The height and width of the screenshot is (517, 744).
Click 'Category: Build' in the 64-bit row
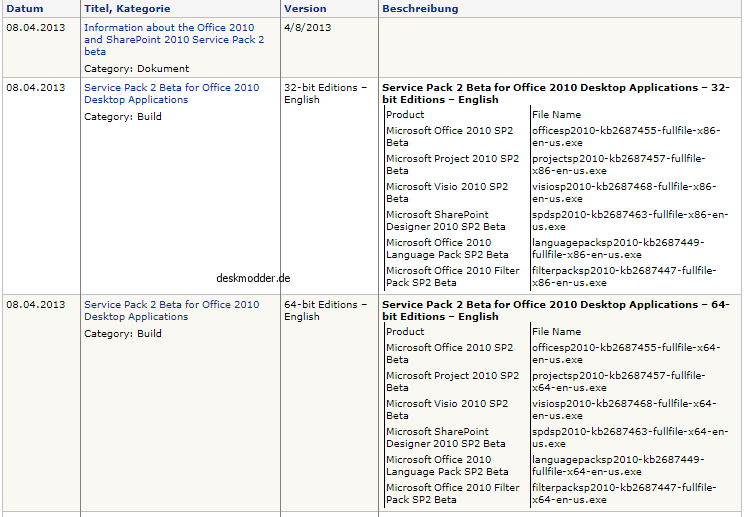tap(123, 333)
